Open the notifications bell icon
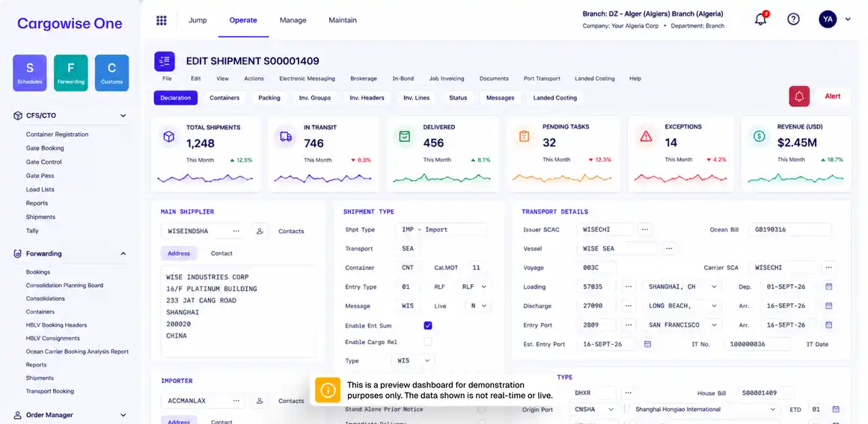Screen dimensions: 868x424 [761, 19]
